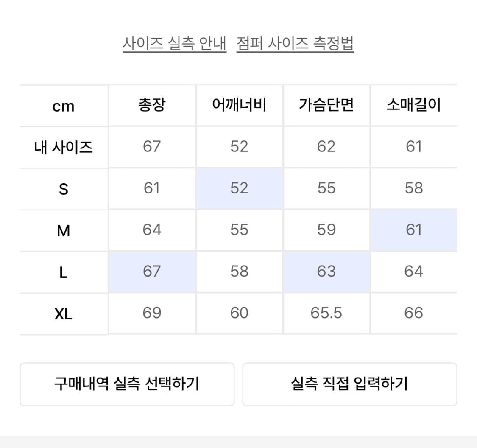Select the XL row label

[63, 313]
